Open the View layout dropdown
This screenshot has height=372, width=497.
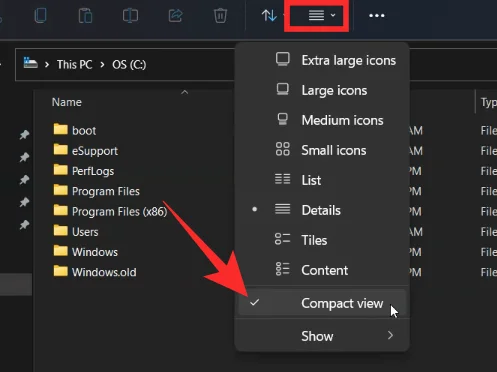pos(317,15)
